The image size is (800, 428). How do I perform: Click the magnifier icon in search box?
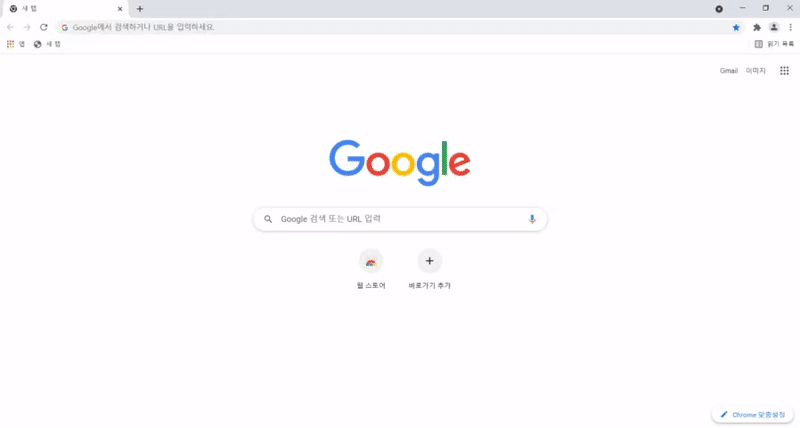tap(268, 219)
